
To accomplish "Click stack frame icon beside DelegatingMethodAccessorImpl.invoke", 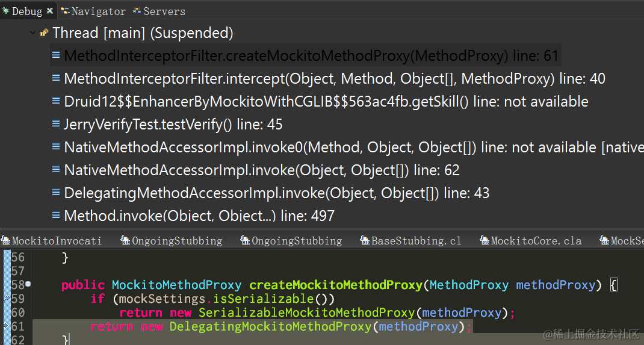I will [x=56, y=193].
